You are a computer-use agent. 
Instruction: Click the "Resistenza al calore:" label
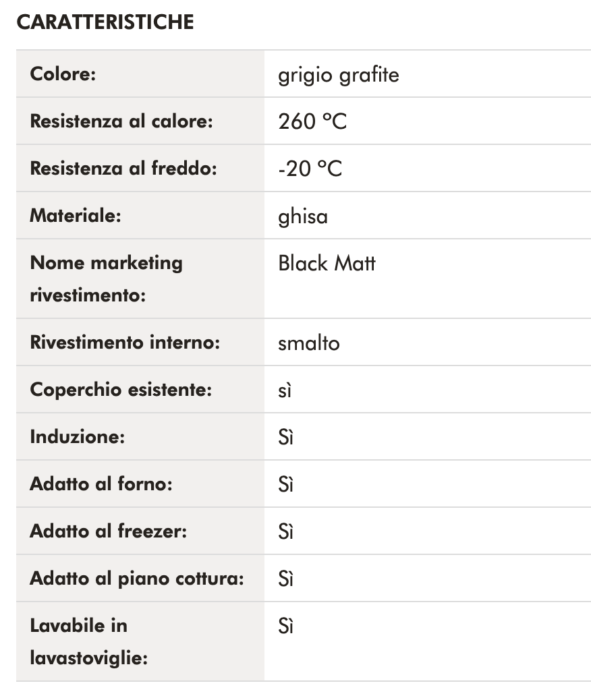(x=121, y=121)
